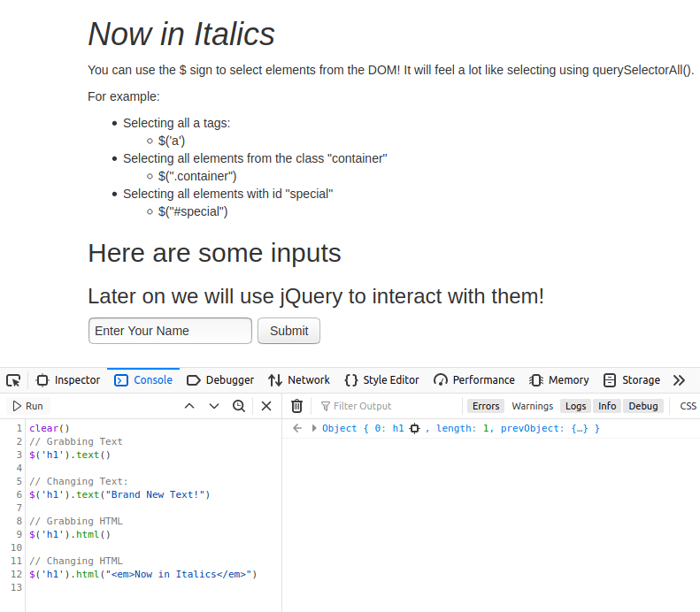Open reverse history search in editor
Screen dimensions: 700x612
point(239,406)
